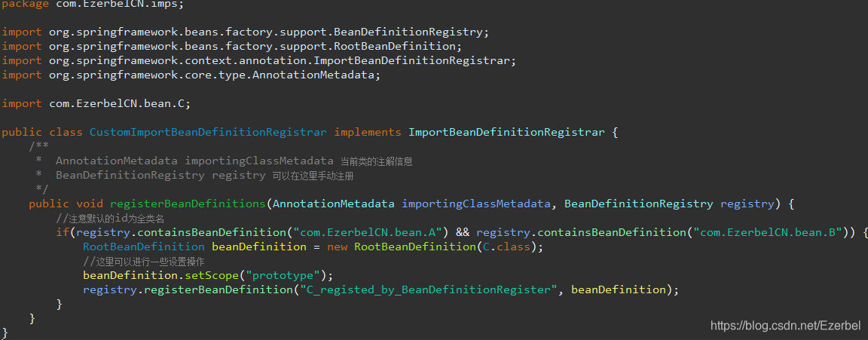Select the import line ending in support.BeanDefinitionRegistry

pyautogui.click(x=246, y=32)
